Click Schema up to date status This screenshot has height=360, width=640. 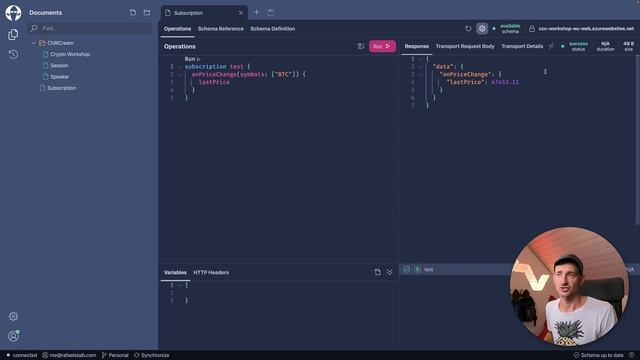pos(598,355)
